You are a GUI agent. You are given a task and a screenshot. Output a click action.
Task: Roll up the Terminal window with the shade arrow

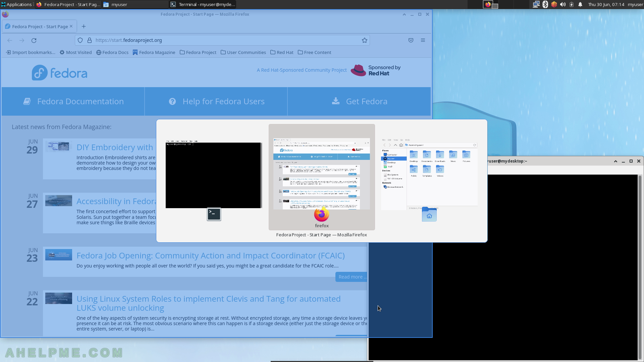coord(615,161)
